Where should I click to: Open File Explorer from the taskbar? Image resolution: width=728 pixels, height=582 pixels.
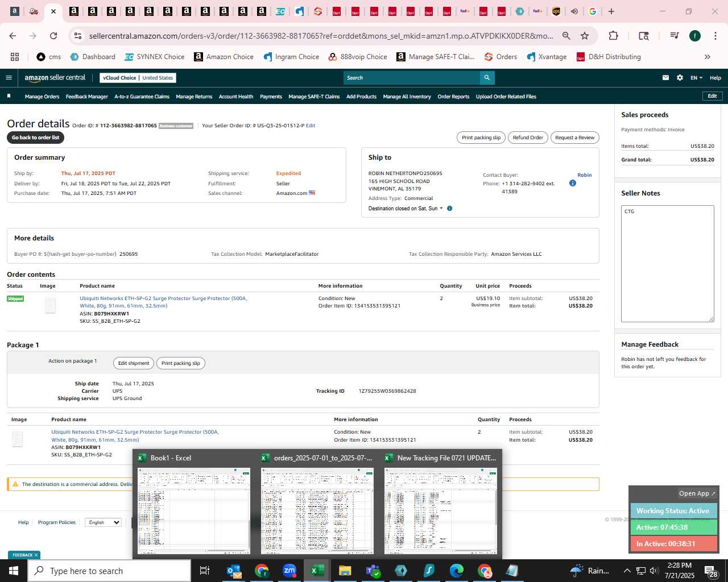click(x=345, y=571)
